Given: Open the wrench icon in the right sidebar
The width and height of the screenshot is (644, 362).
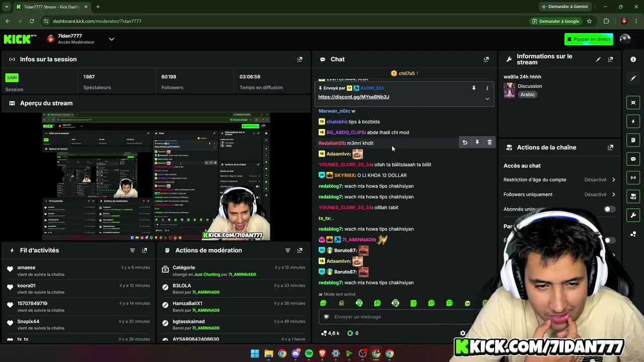Looking at the screenshot, I should coord(633,215).
